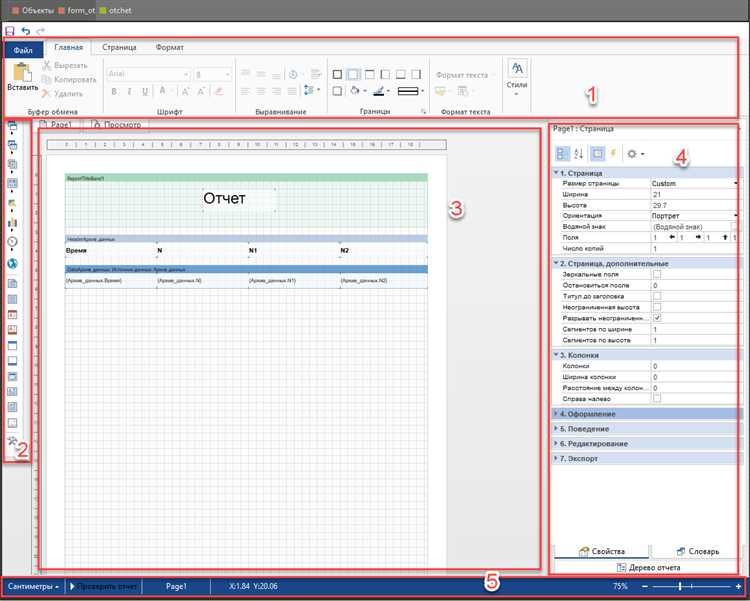750x601 pixels.
Task: Click the Undo arrow icon
Action: coord(25,32)
